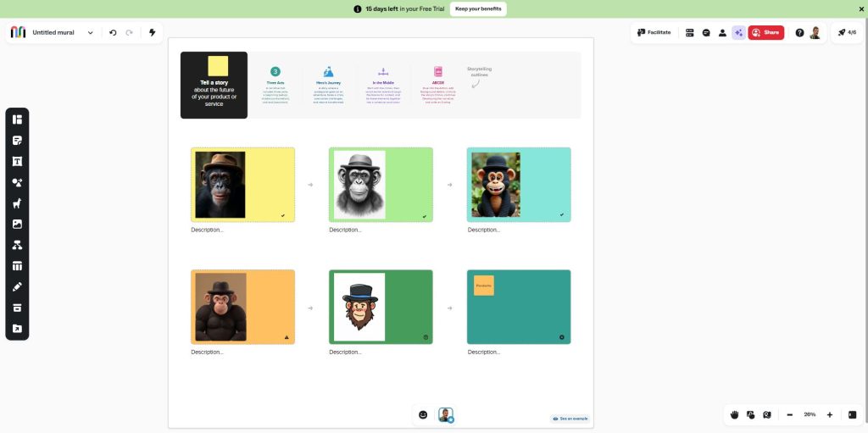Click the red Share button
Viewport: 868px width, 433px height.
[x=765, y=32]
